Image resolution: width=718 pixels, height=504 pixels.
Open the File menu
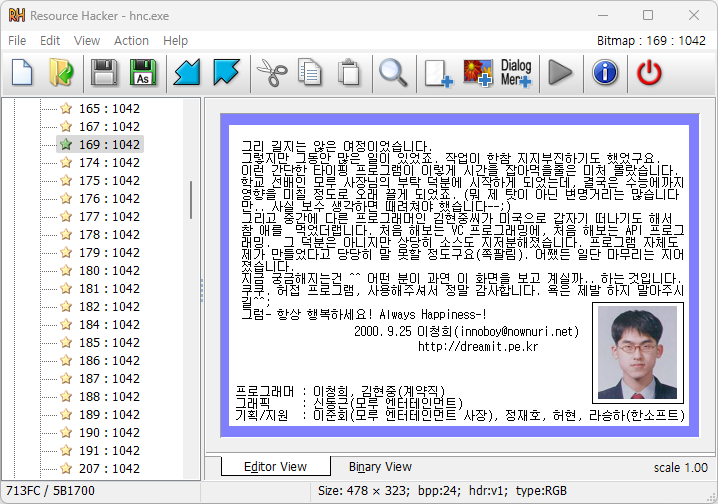[17, 41]
